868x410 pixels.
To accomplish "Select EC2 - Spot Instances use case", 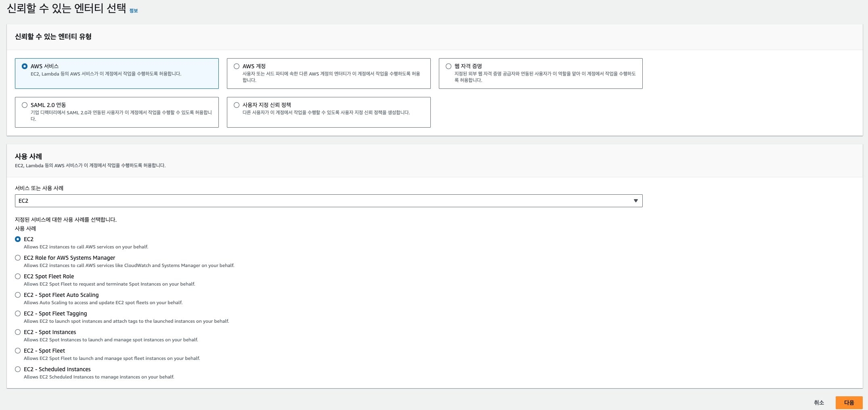I will (x=18, y=332).
